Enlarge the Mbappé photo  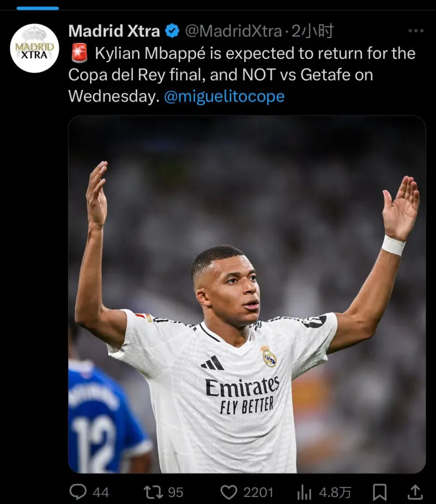pos(247,294)
